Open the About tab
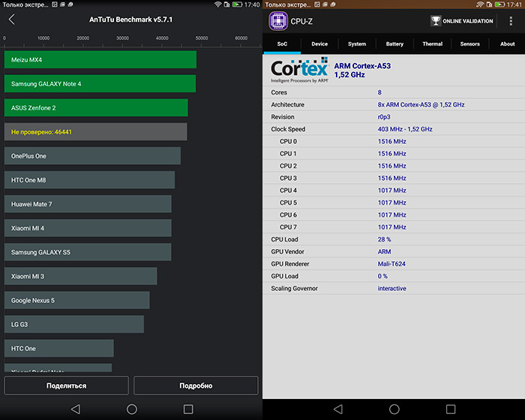The image size is (525, 420). click(x=508, y=44)
